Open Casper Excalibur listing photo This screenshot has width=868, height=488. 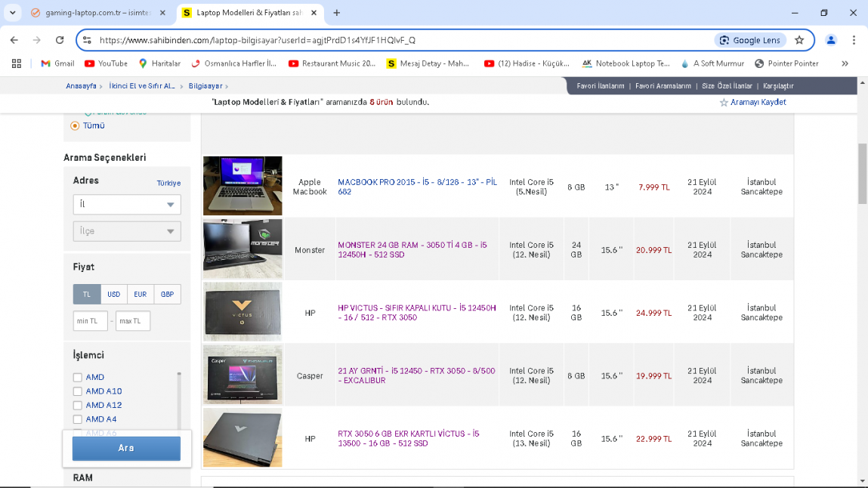click(x=242, y=375)
